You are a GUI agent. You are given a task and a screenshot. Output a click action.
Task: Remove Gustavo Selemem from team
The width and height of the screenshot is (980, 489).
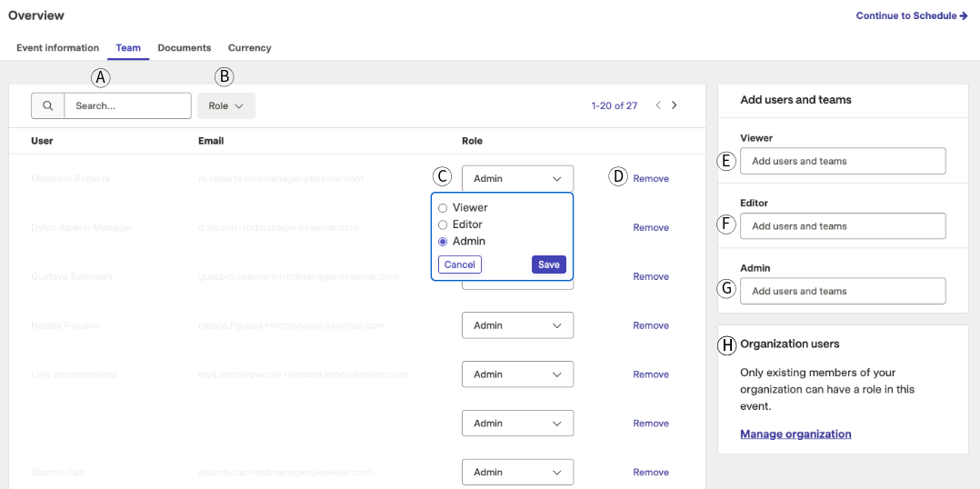click(651, 276)
